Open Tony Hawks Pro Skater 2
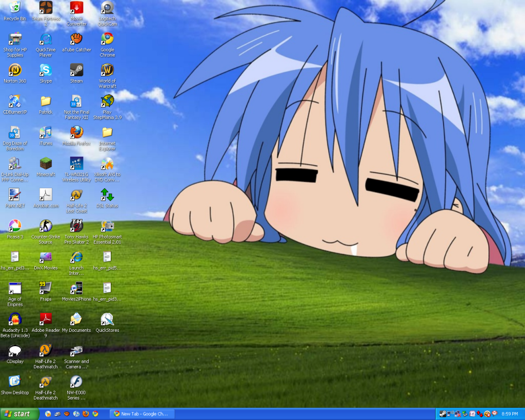 pos(76,232)
